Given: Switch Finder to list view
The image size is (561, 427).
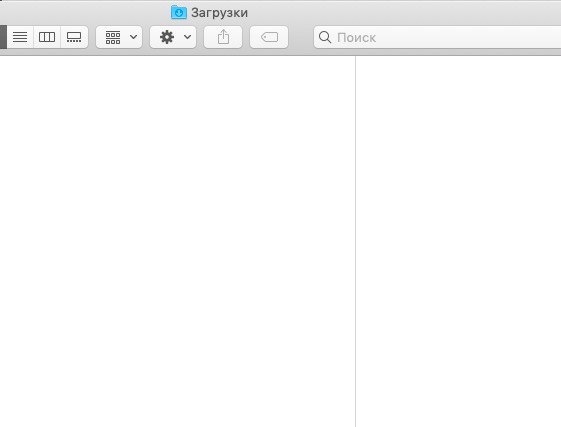Looking at the screenshot, I should (x=20, y=37).
